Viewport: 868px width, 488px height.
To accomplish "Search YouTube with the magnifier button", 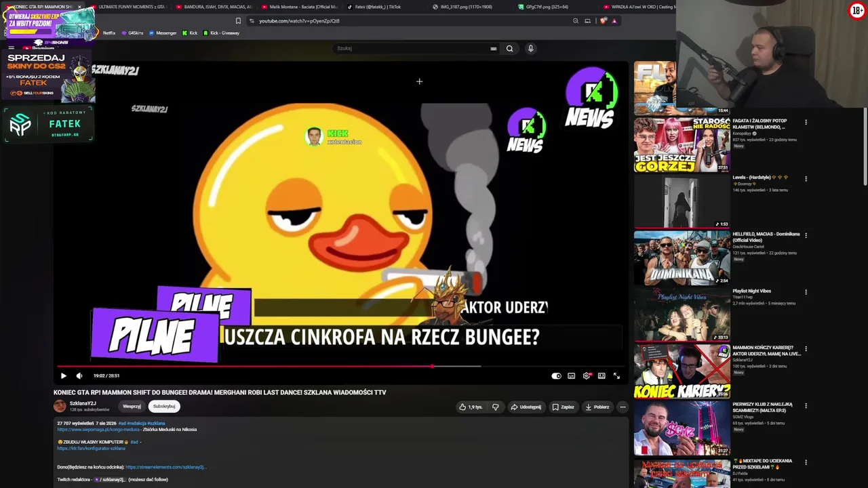I will pyautogui.click(x=510, y=48).
